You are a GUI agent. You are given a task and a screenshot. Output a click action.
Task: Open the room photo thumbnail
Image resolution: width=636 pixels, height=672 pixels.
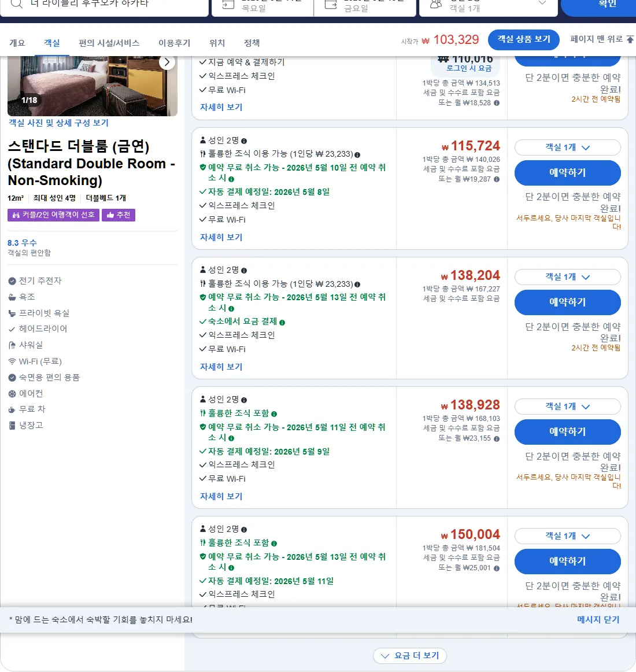[92, 86]
